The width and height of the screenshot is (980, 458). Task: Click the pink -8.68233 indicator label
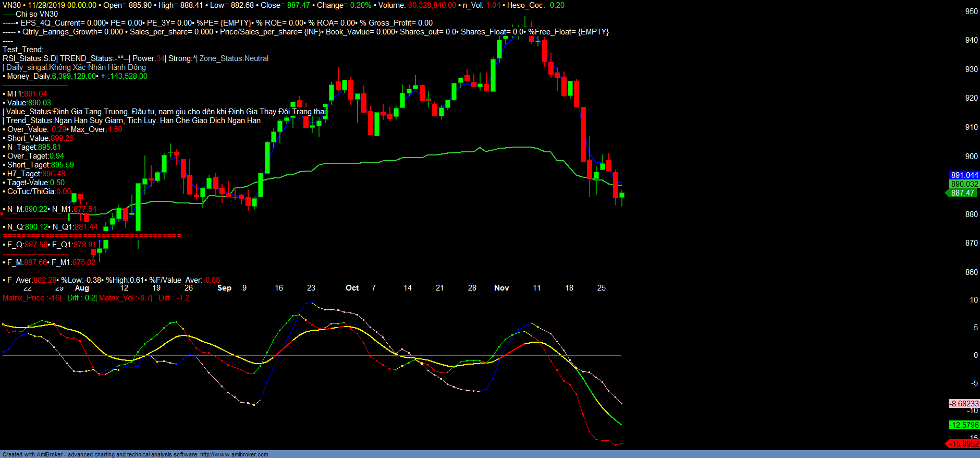(x=964, y=404)
